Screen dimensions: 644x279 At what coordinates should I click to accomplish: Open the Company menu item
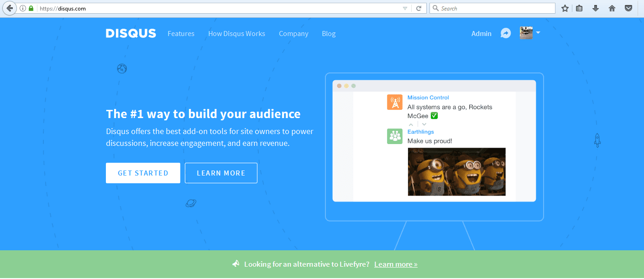[x=293, y=34]
